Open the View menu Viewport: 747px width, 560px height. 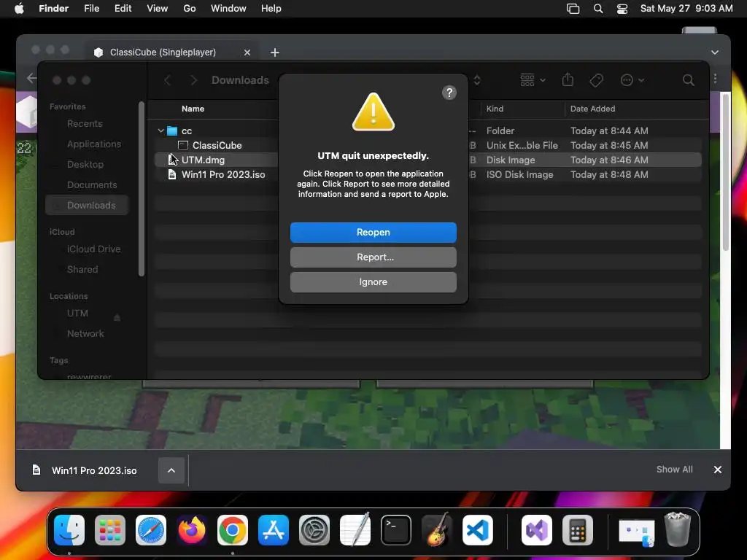[158, 9]
